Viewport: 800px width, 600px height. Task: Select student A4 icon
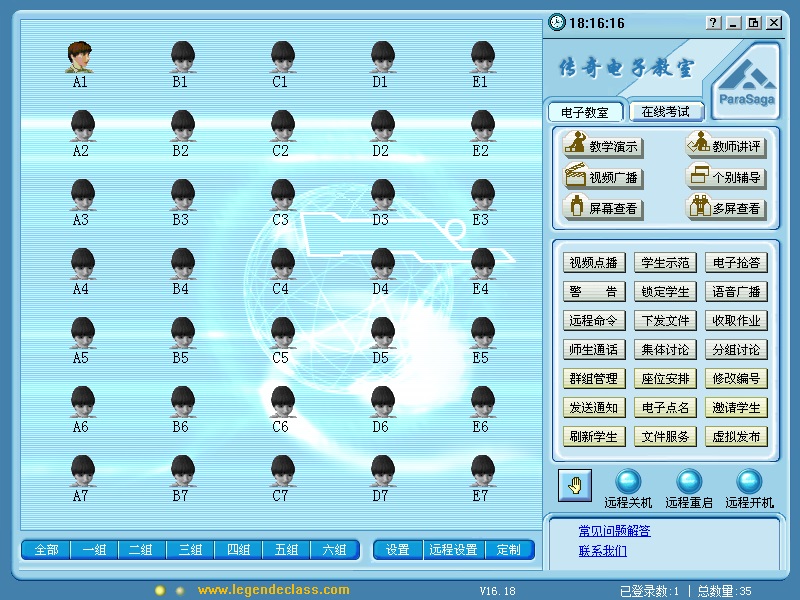coord(82,264)
